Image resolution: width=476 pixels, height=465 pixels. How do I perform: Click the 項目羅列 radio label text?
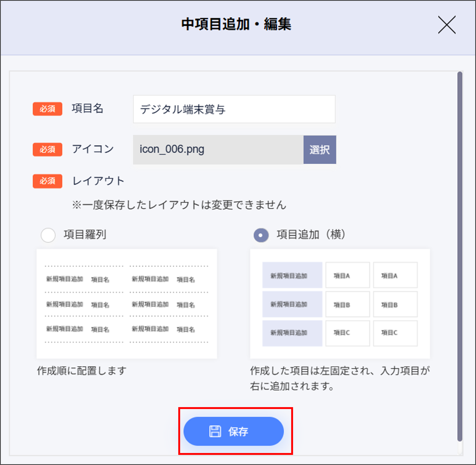(85, 234)
